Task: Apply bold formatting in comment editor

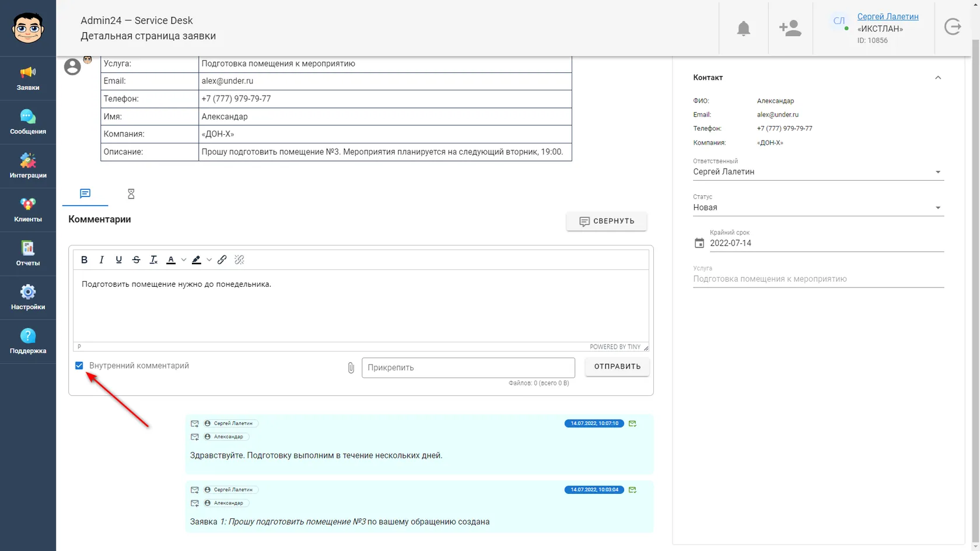Action: (x=84, y=260)
